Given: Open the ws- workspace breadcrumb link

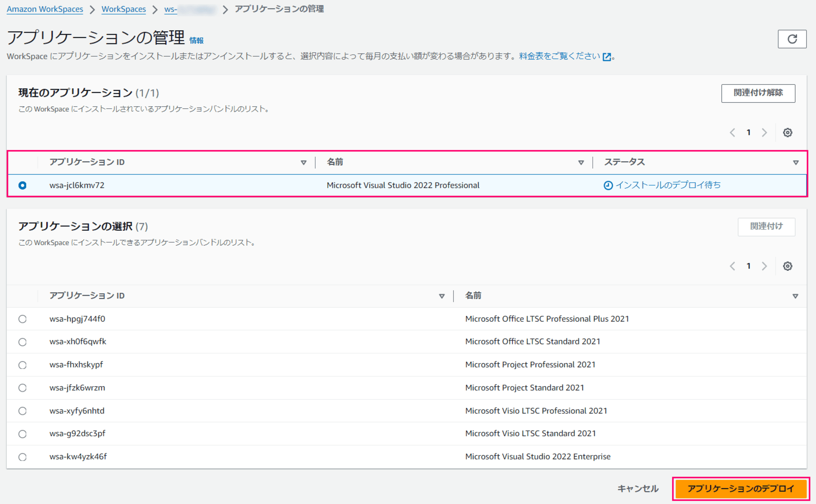Looking at the screenshot, I should [190, 9].
